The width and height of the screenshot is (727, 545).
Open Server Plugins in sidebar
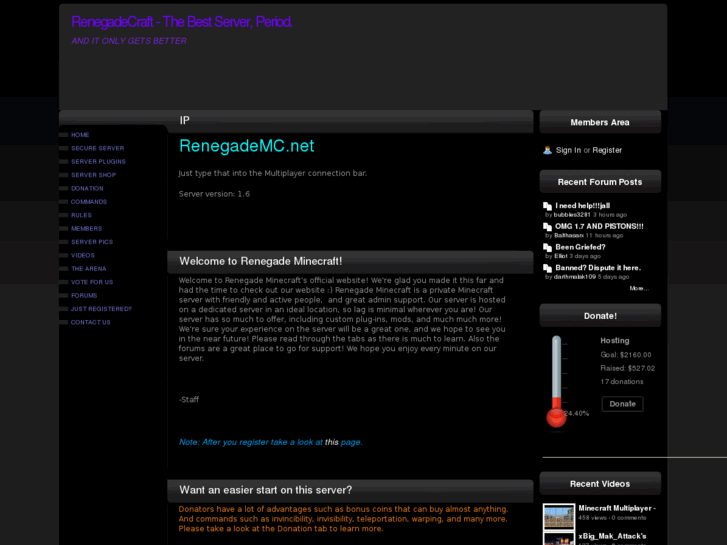coord(98,162)
